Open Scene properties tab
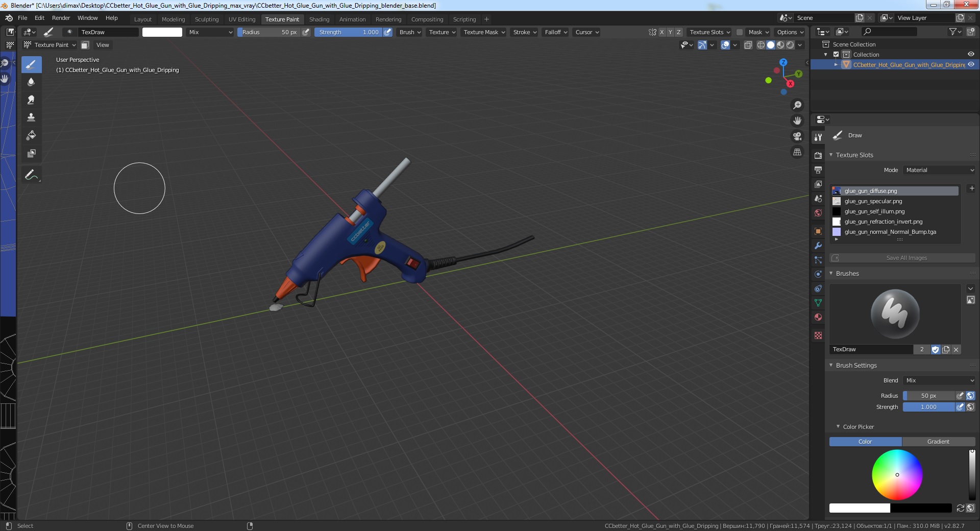Viewport: 980px width, 531px height. [818, 198]
